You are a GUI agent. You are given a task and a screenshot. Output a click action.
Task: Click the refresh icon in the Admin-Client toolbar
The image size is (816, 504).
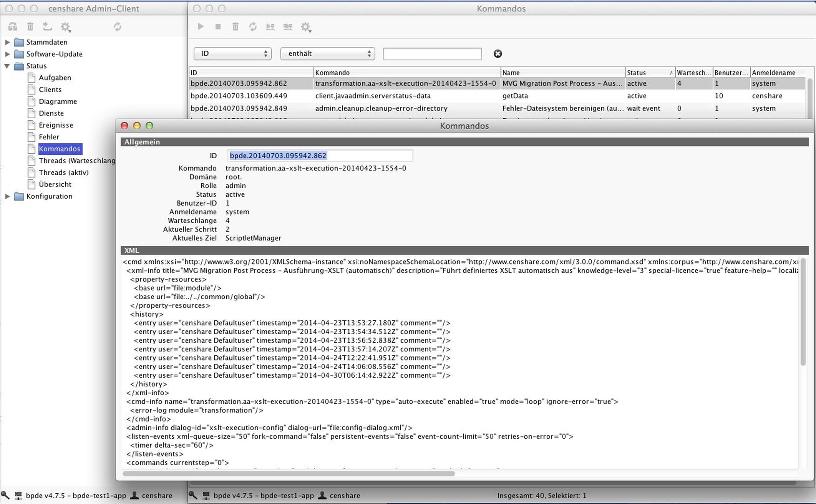(117, 27)
